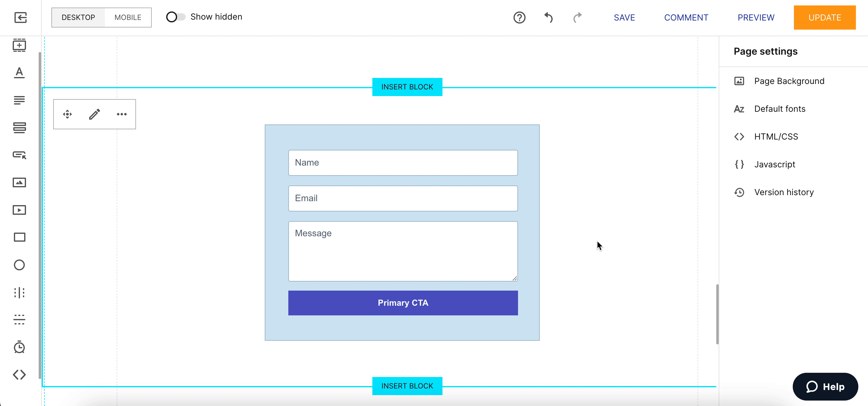Open the three-dots block options menu
Screen dimensions: 868x406
[121, 114]
